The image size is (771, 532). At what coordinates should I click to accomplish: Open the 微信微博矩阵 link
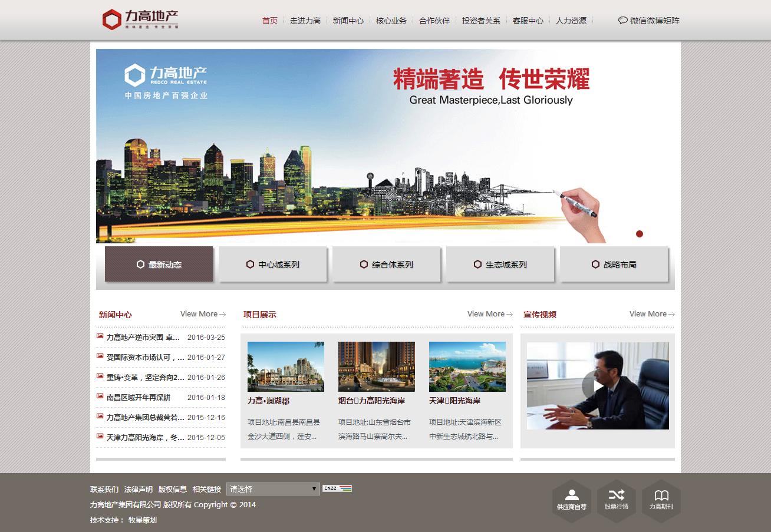click(655, 21)
